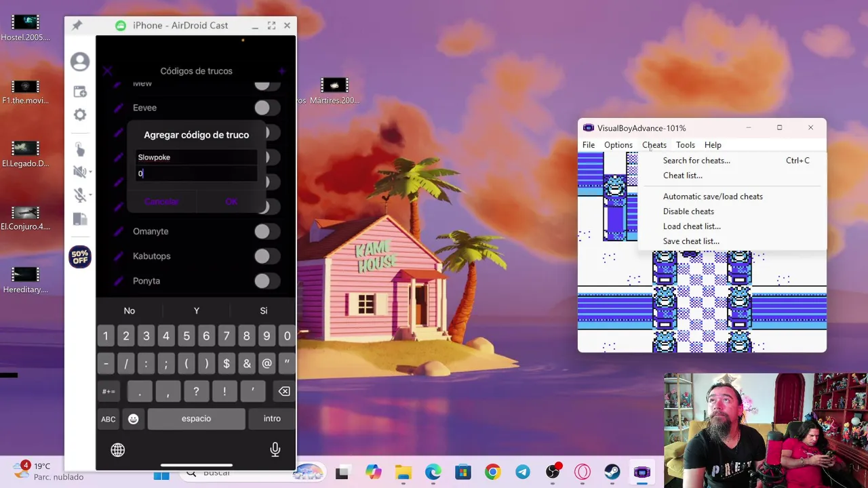Tap the edit pencil beside Kabutops

tap(117, 256)
